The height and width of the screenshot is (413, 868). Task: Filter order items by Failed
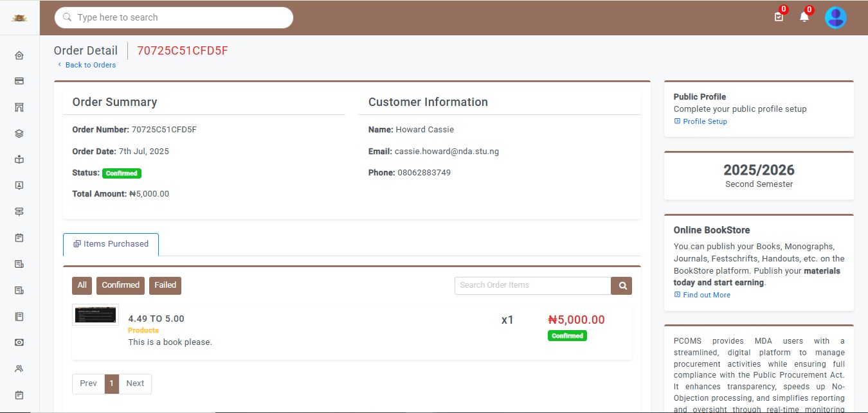165,285
